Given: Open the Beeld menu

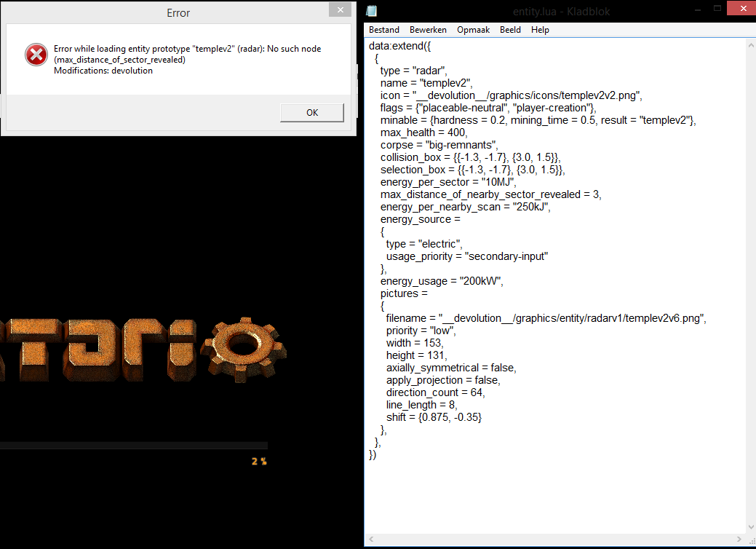Looking at the screenshot, I should tap(509, 30).
